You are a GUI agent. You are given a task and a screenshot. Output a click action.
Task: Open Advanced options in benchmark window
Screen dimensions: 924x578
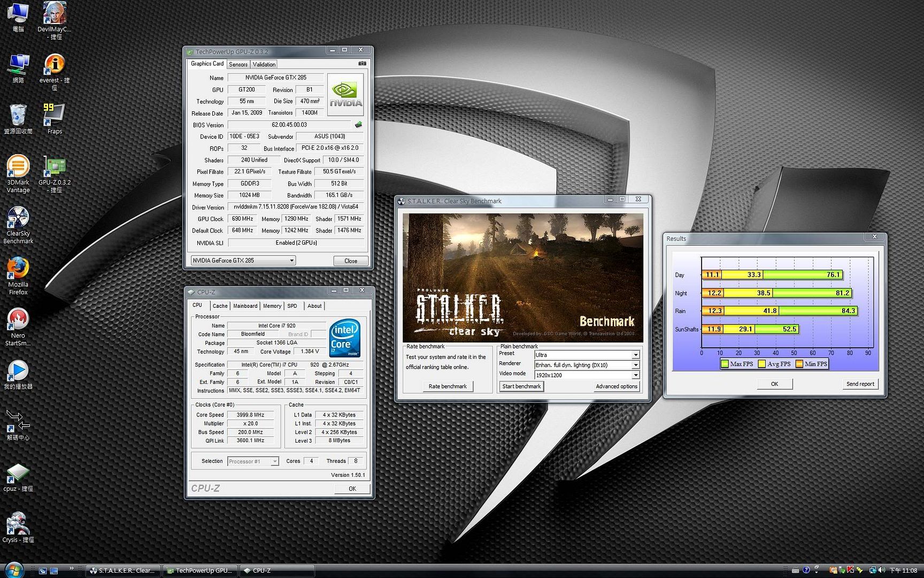click(617, 386)
